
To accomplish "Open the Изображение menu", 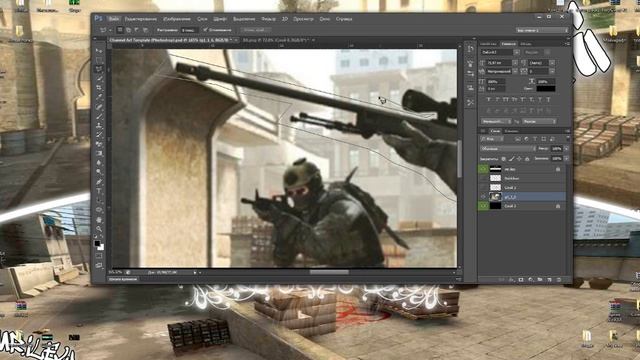I will point(176,19).
